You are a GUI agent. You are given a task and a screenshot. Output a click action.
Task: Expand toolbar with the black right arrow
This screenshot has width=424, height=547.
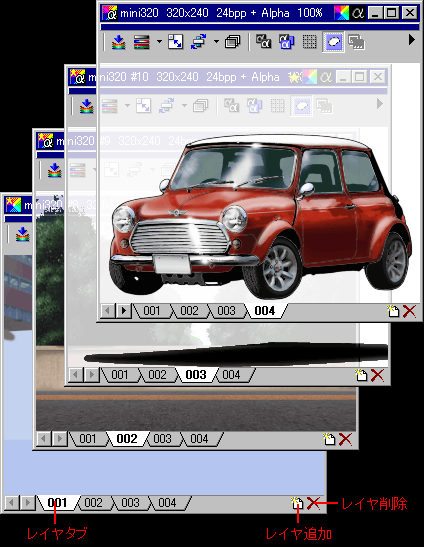pos(412,40)
